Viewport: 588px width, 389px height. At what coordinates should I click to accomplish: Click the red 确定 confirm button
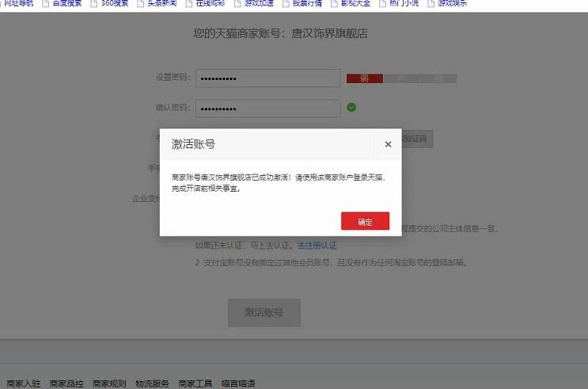365,221
